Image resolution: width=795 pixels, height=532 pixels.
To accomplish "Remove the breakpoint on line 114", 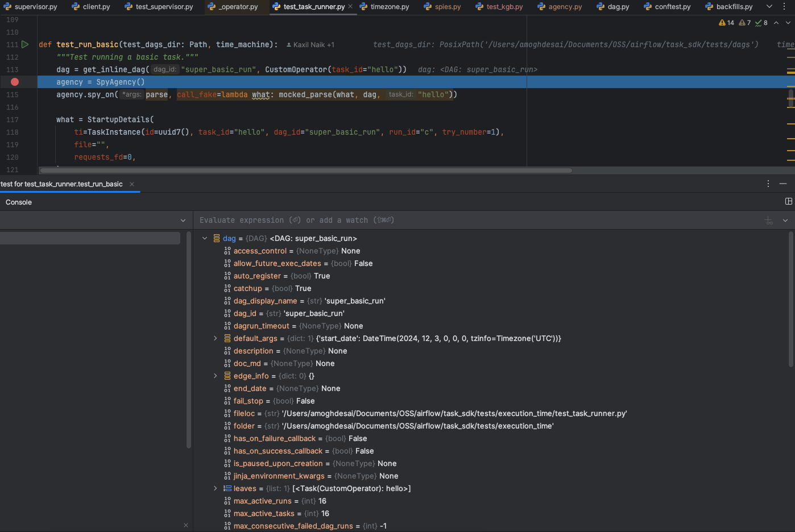I will [x=15, y=82].
